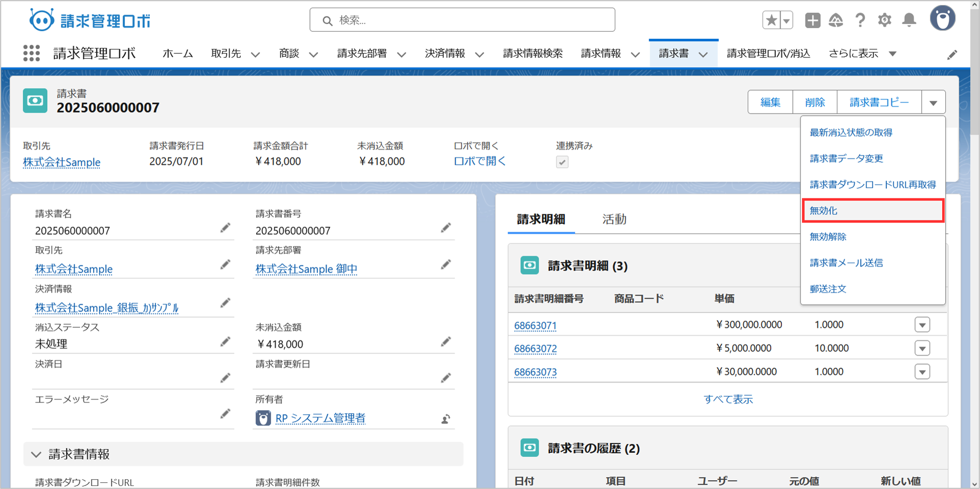Open the ロボで開く link
980x489 pixels.
tap(479, 161)
